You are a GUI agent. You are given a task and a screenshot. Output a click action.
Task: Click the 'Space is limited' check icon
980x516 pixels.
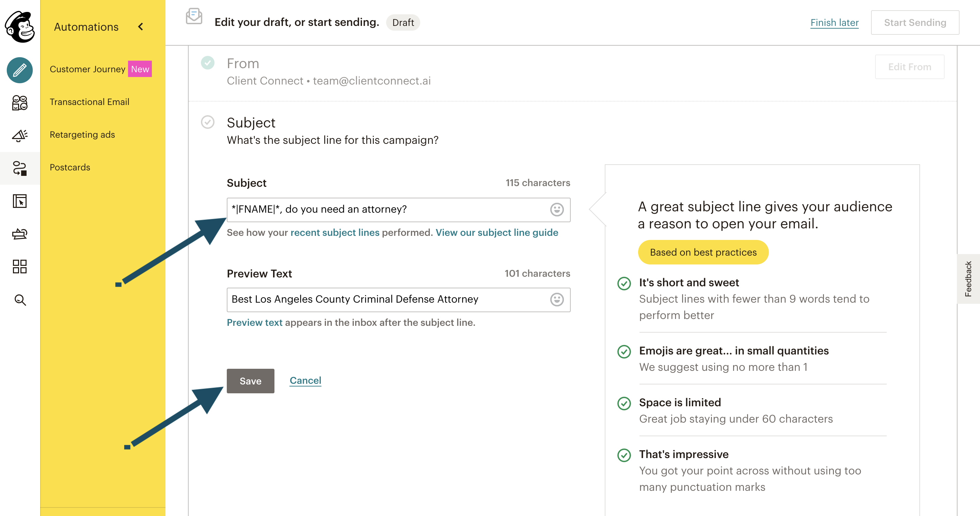coord(624,403)
